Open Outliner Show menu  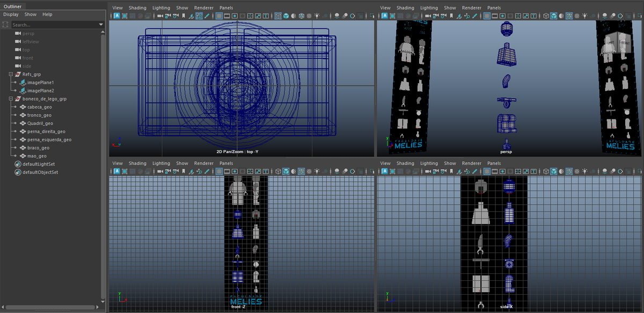pos(31,14)
